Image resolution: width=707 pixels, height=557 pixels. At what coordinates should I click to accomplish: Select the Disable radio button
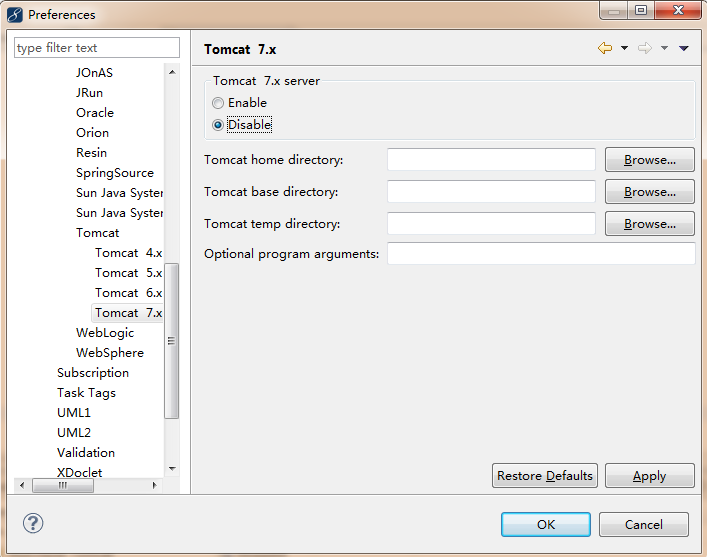218,125
